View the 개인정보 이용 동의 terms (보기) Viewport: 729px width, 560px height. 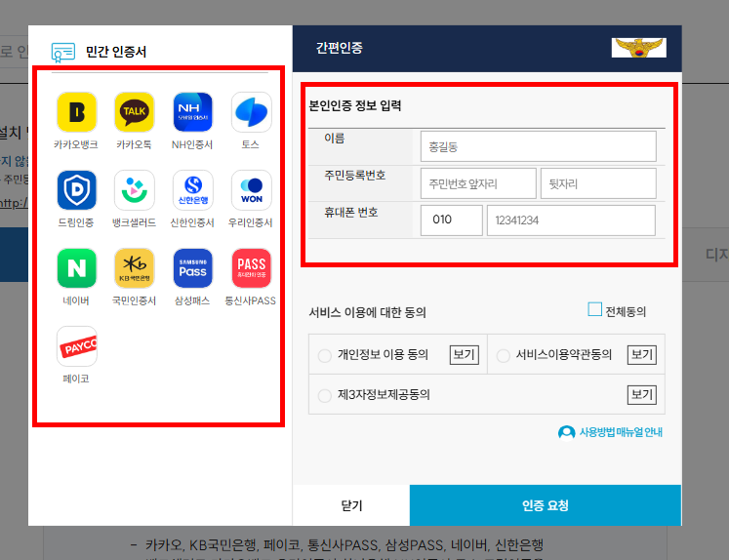(464, 355)
